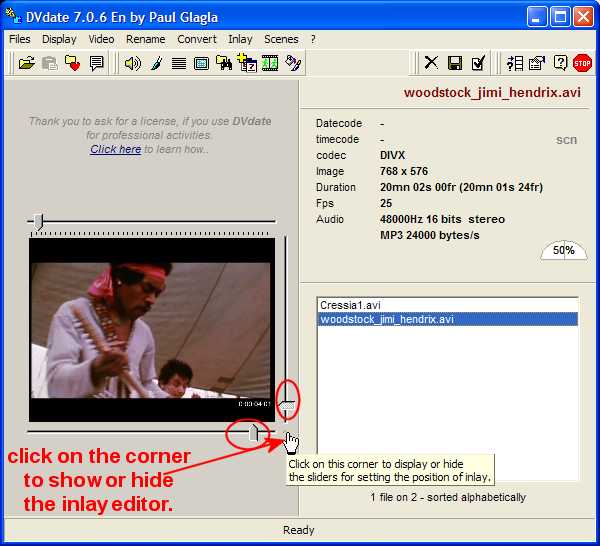Image resolution: width=600 pixels, height=546 pixels.
Task: Open the Video menu
Action: coord(101,39)
